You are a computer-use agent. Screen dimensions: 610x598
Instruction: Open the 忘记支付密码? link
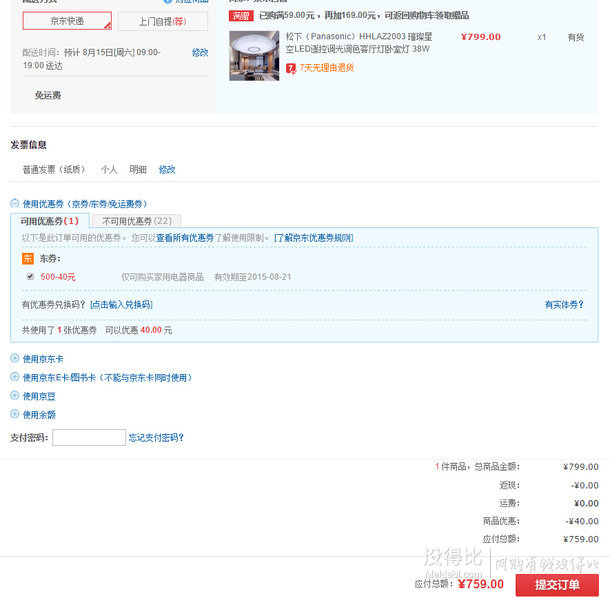156,438
